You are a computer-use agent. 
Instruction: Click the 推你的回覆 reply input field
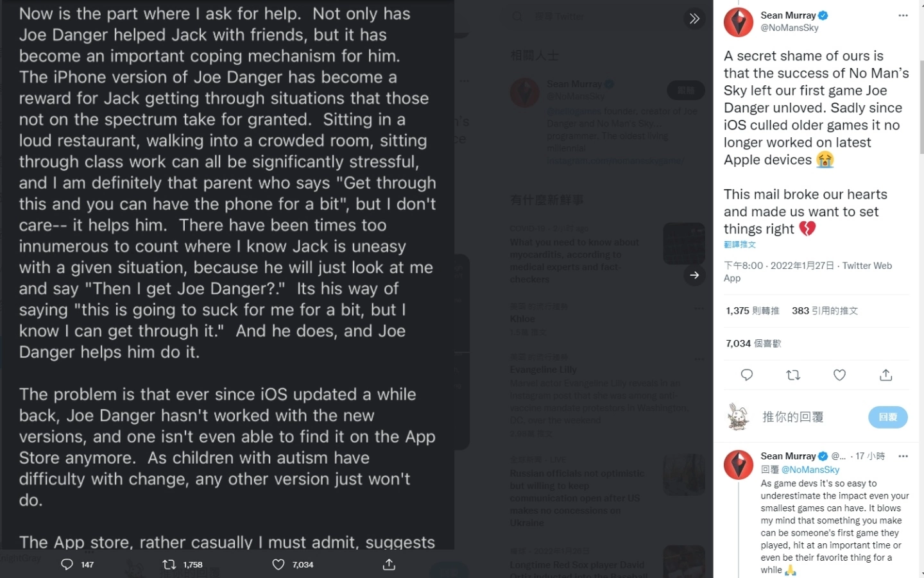coord(793,417)
